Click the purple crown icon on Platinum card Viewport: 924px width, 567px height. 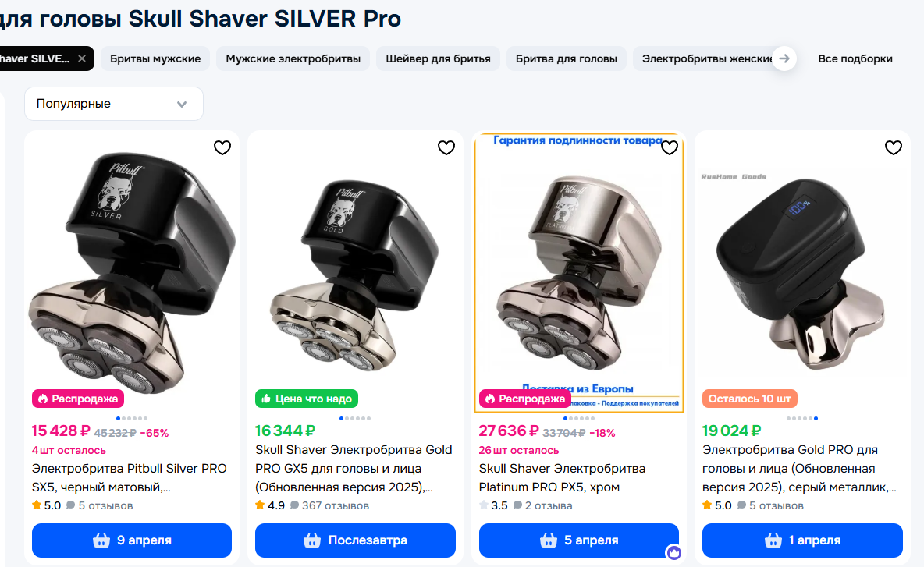click(673, 553)
